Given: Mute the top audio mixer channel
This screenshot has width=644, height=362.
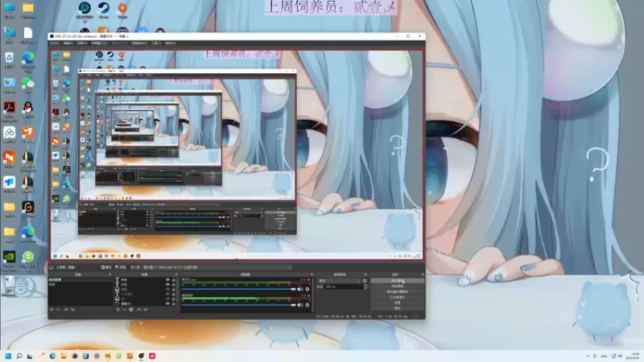Looking at the screenshot, I should (299, 289).
